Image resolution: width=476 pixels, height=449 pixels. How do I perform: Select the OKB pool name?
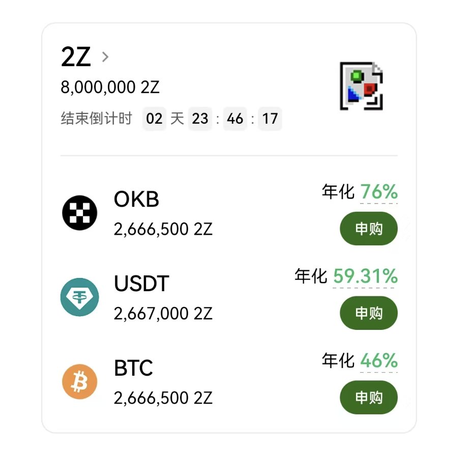click(x=136, y=200)
